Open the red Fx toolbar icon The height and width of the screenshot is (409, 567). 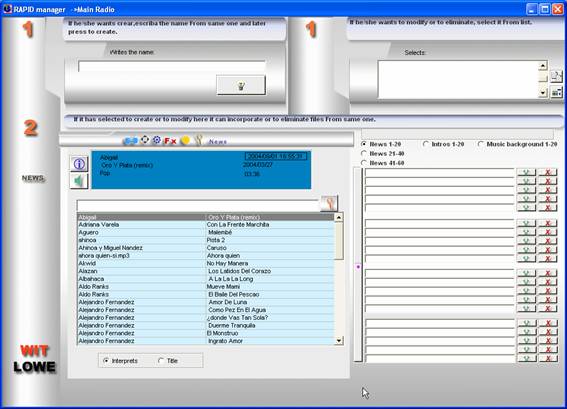(170, 141)
